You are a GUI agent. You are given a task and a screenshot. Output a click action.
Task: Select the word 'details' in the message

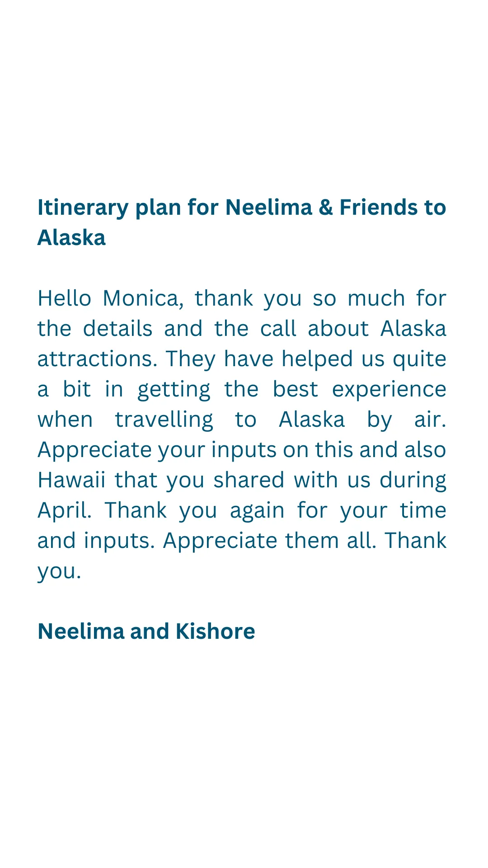[117, 329]
